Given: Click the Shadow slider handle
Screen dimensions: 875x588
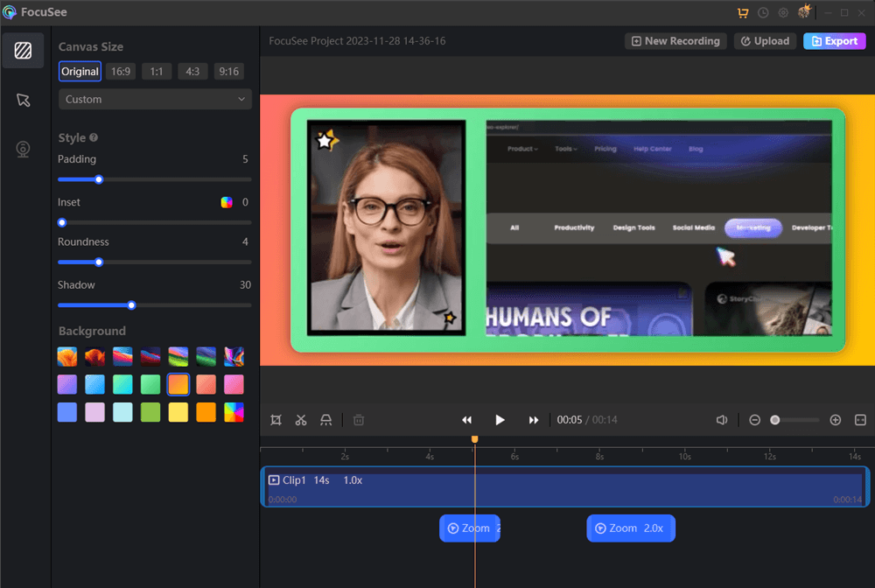Looking at the screenshot, I should coord(131,305).
